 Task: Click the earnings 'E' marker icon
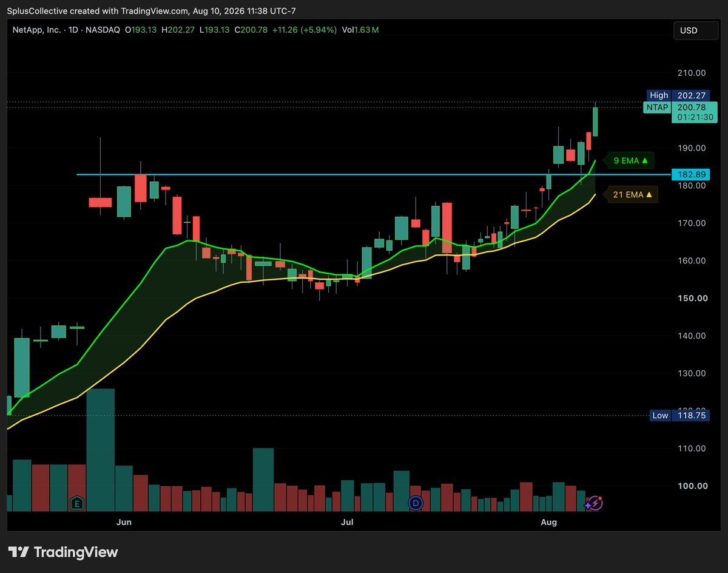point(76,503)
